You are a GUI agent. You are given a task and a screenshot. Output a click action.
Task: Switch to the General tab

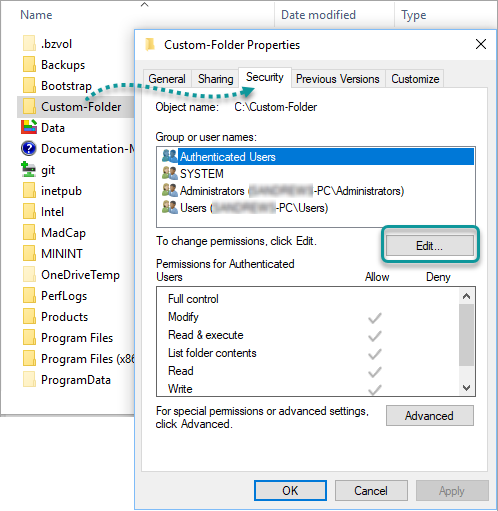167,79
